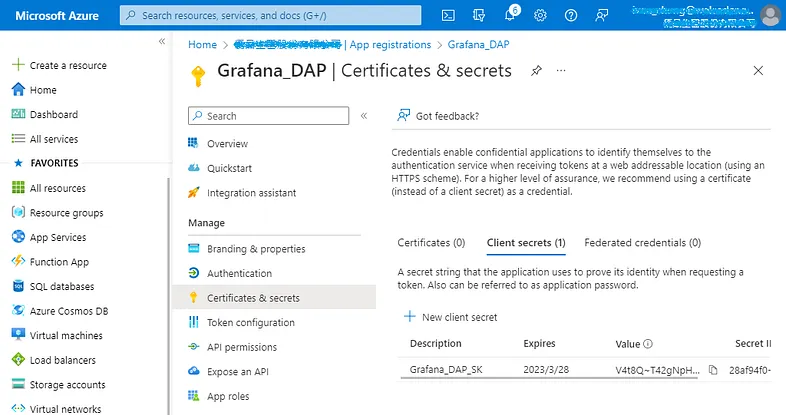The width and height of the screenshot is (786, 415).
Task: Click the resource menu Search field
Action: click(x=269, y=116)
